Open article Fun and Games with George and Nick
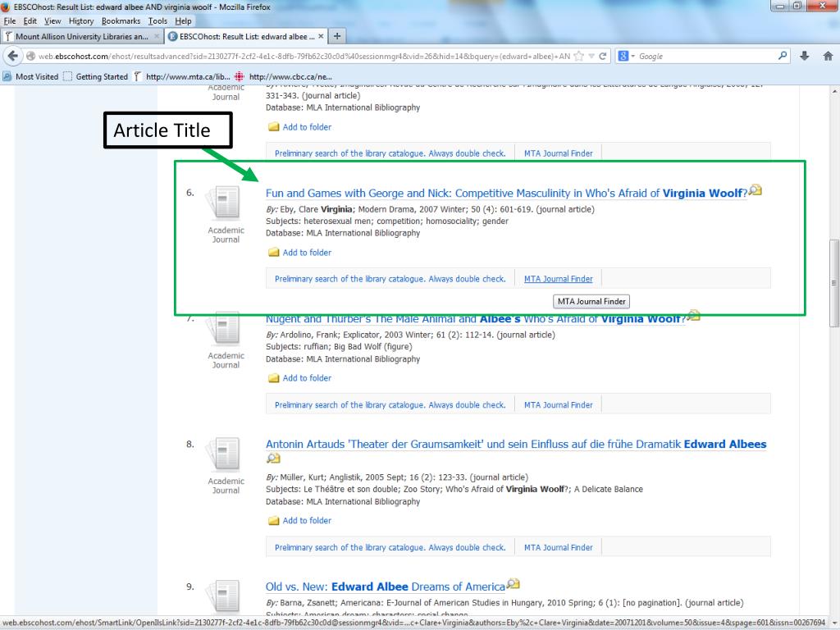The width and height of the screenshot is (840, 630). [506, 194]
